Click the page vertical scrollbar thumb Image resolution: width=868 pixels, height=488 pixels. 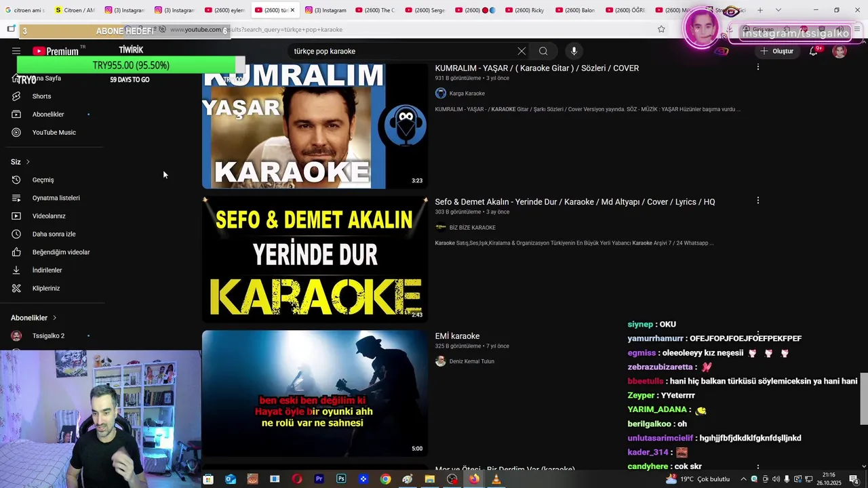pos(863,399)
